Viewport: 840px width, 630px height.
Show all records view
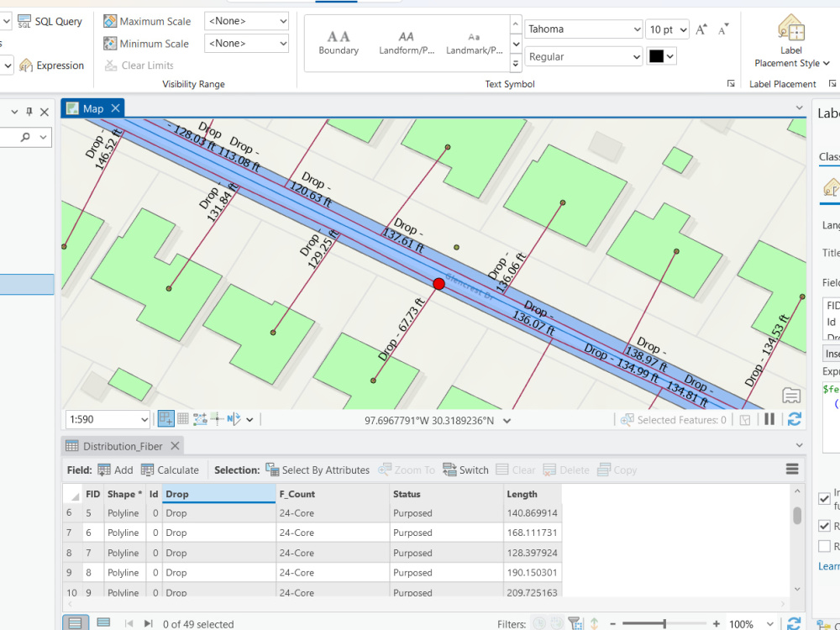(x=75, y=623)
